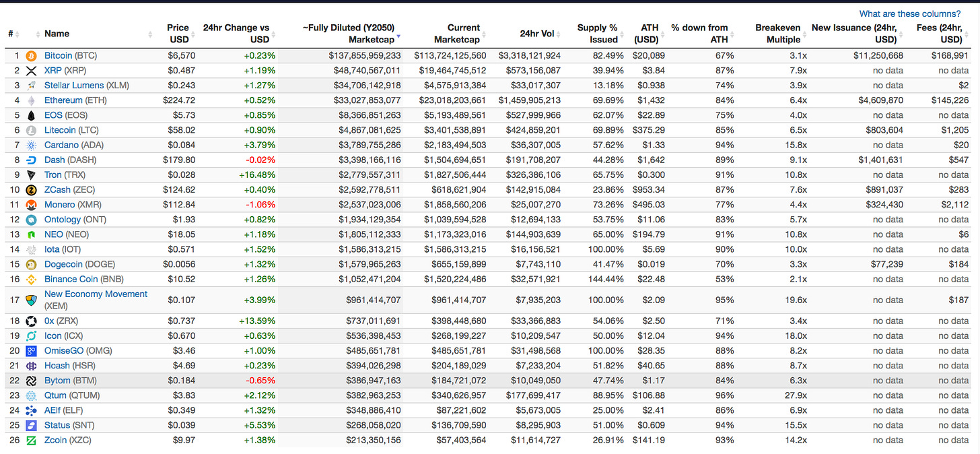Click the orange Bitcoin logo icon
Screen dimensions: 980x454
[x=31, y=56]
